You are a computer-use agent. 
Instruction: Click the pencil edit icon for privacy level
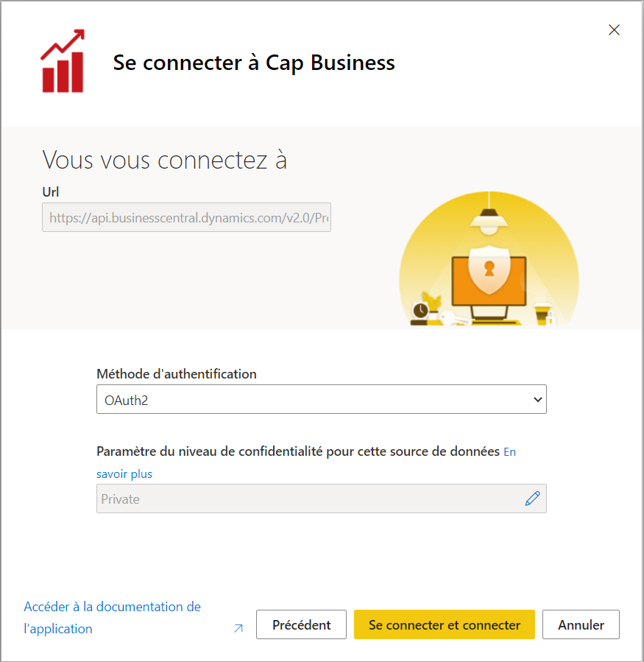coord(532,499)
